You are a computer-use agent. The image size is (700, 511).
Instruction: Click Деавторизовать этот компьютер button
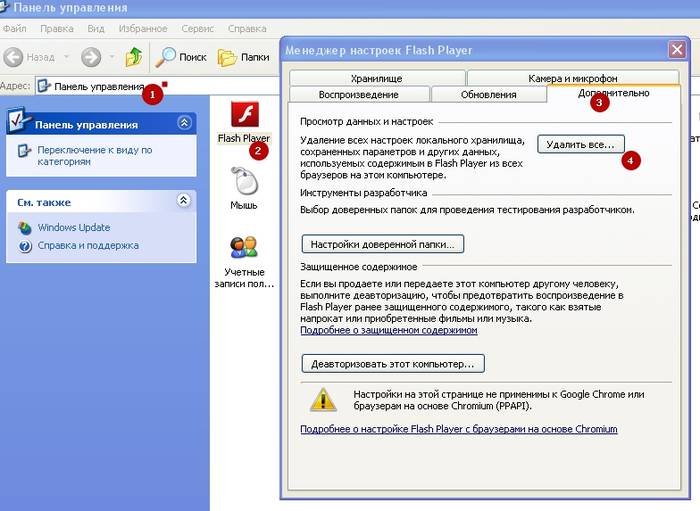[393, 363]
